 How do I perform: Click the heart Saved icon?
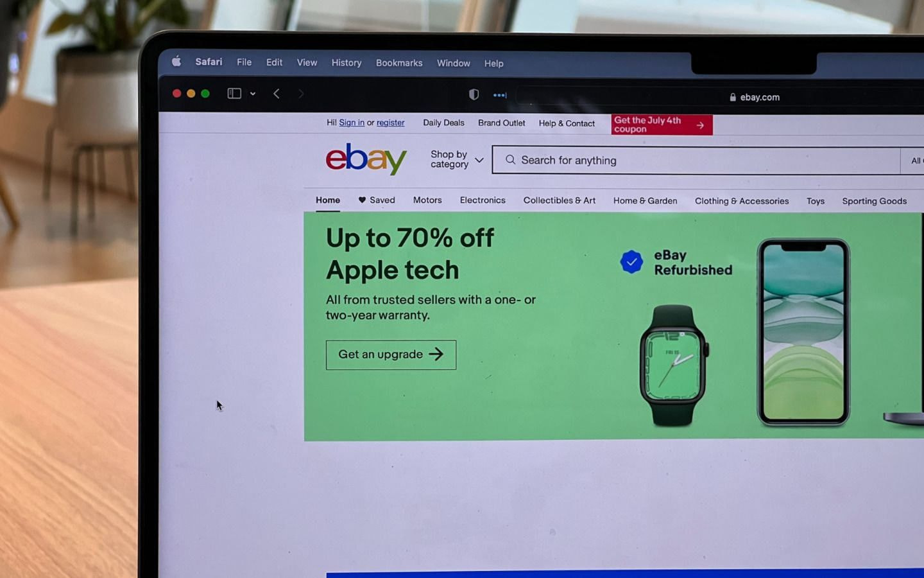pos(362,200)
